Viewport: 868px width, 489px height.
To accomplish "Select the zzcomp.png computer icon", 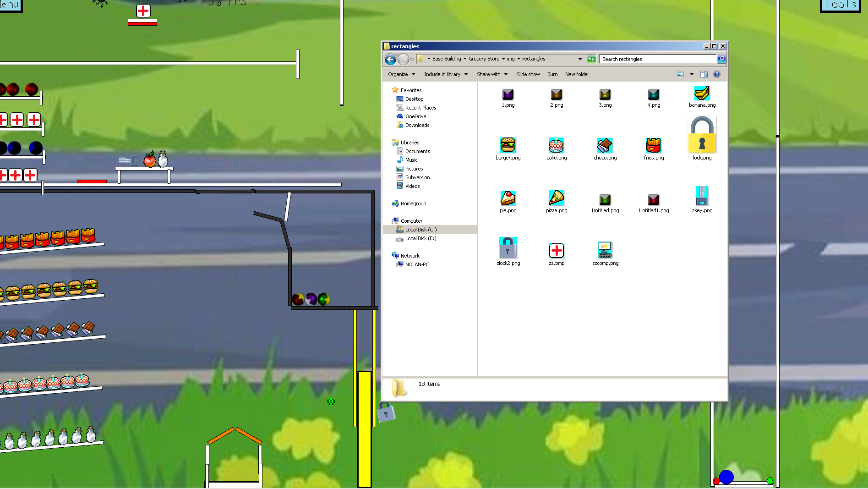I will 605,250.
